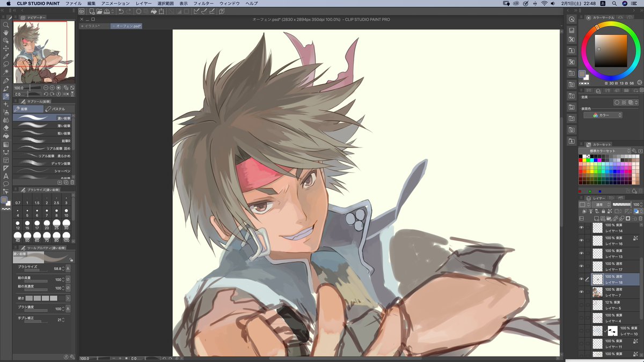Select the Zoom magnifier tool
Image resolution: width=644 pixels, height=362 pixels.
pos(6,25)
